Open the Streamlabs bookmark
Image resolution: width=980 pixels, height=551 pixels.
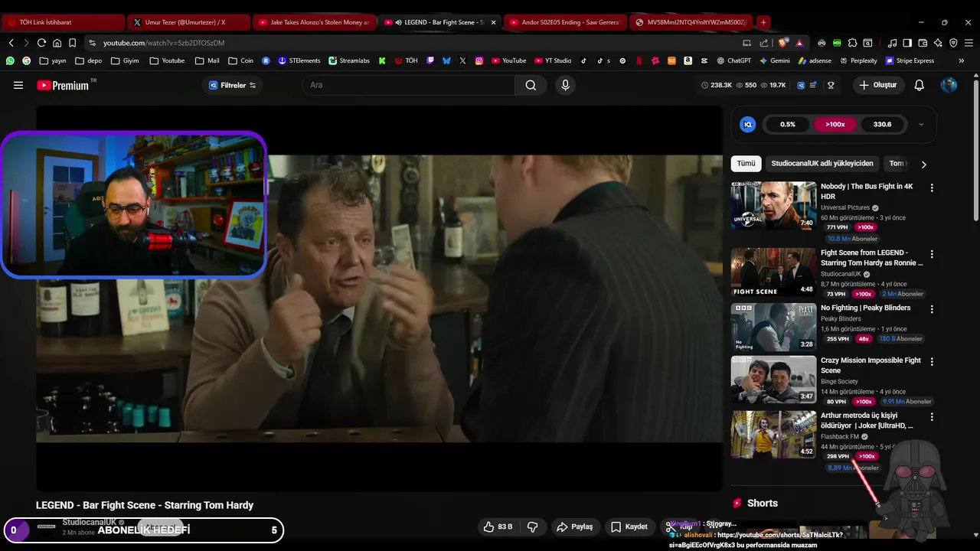tap(349, 60)
